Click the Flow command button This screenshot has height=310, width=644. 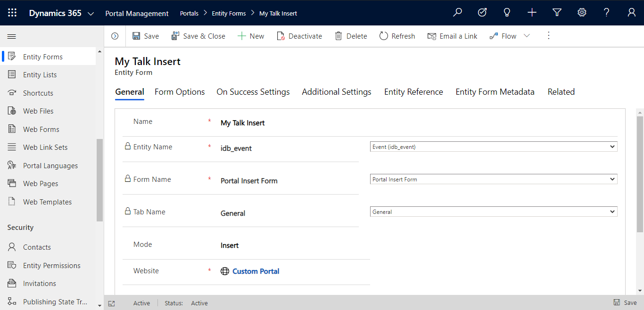click(503, 36)
